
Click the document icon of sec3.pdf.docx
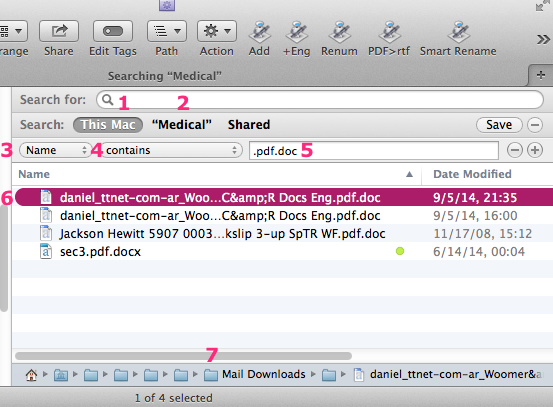[46, 251]
